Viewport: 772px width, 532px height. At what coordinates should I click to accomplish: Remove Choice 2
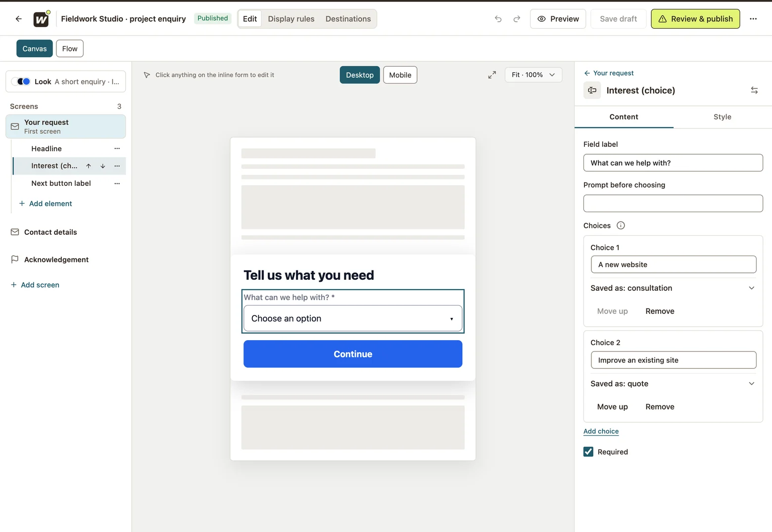(x=660, y=407)
